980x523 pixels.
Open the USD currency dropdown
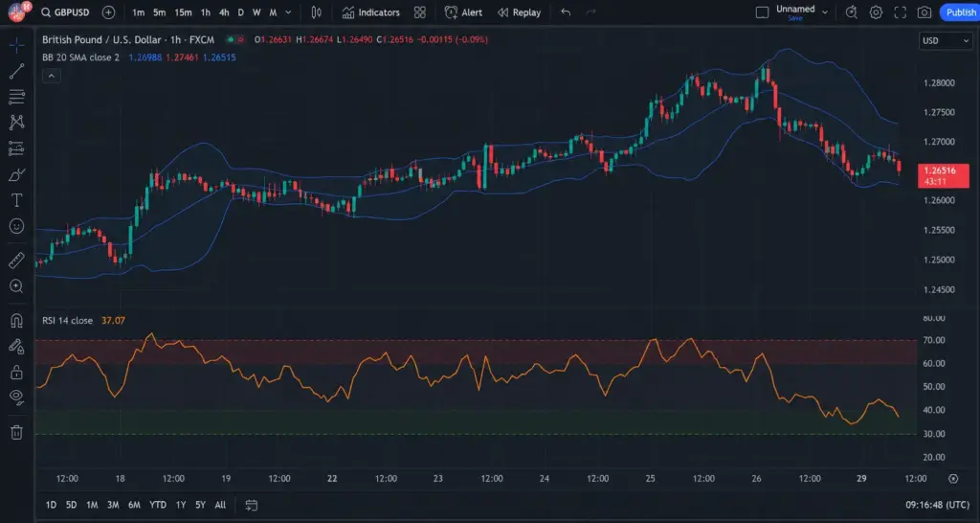945,40
